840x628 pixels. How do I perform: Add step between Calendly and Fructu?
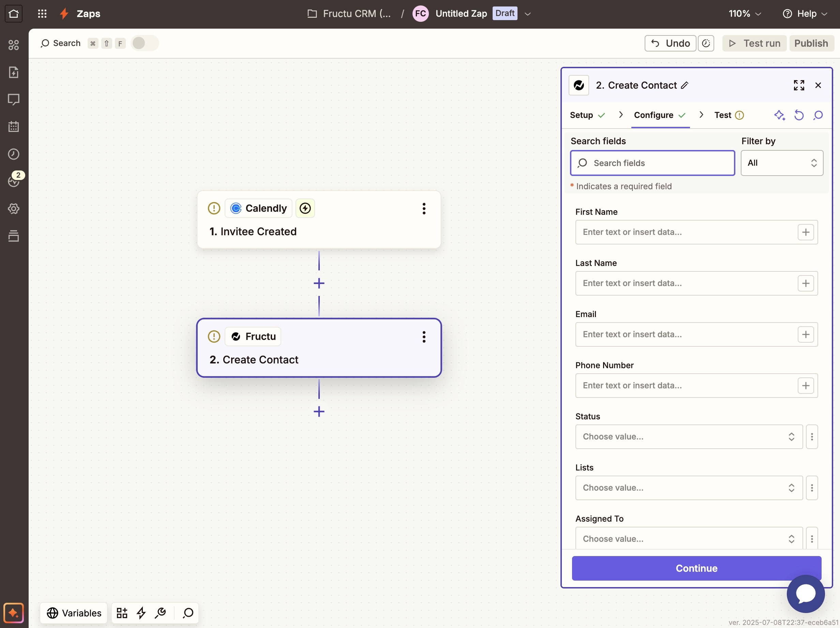coord(319,283)
